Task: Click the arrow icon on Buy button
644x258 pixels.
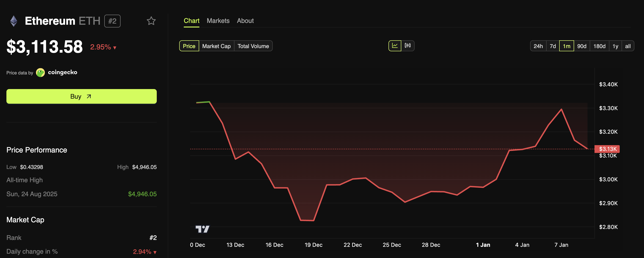Action: [x=89, y=96]
